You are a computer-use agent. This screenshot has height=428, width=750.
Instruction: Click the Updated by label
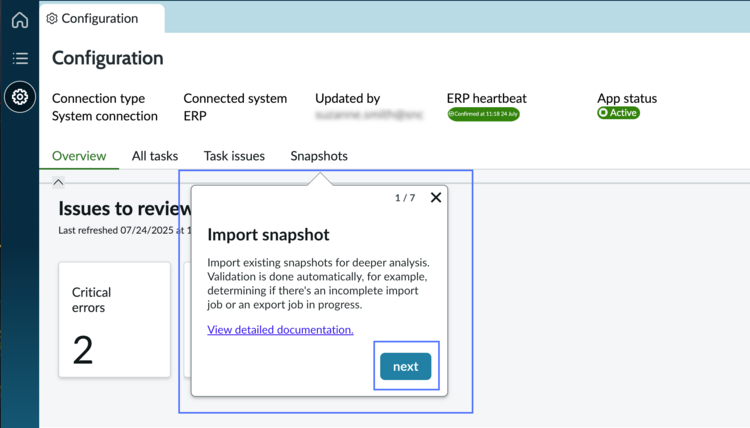348,99
